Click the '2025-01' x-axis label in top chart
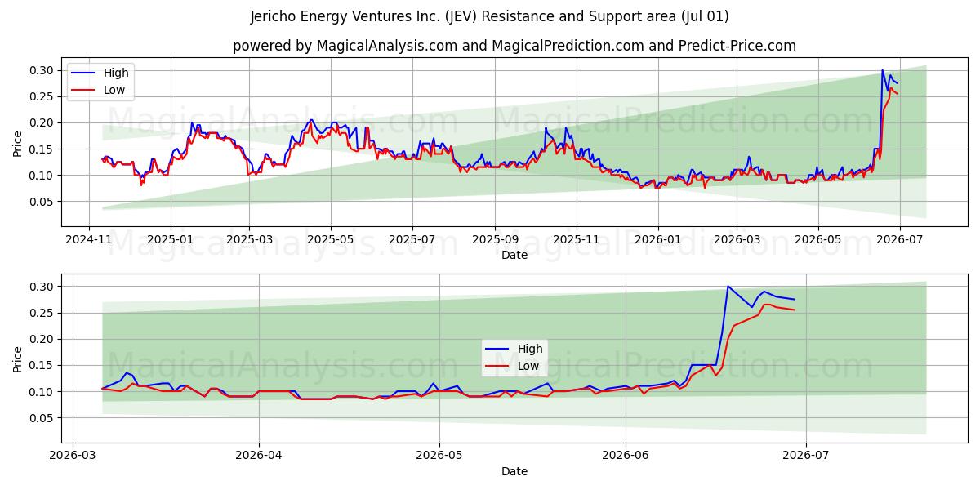Viewport: 980px width, 490px height. click(x=170, y=240)
